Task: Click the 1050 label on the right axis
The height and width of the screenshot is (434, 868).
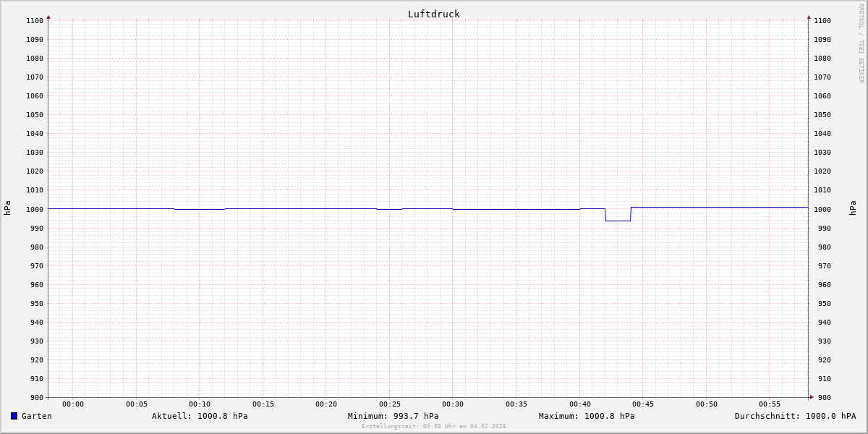Action: click(x=822, y=114)
